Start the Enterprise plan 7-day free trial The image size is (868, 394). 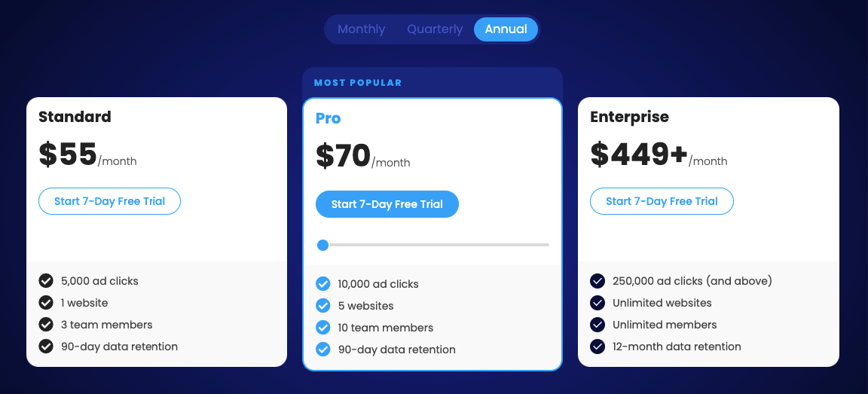(x=662, y=201)
